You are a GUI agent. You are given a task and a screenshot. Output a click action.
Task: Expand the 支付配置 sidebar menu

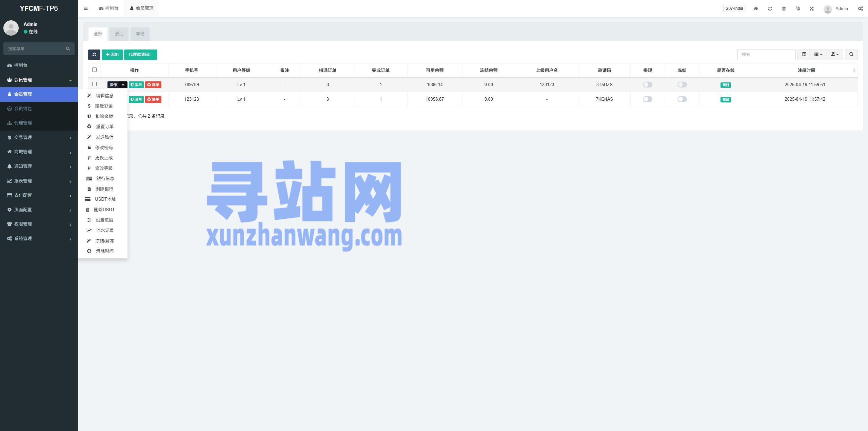[x=39, y=195]
